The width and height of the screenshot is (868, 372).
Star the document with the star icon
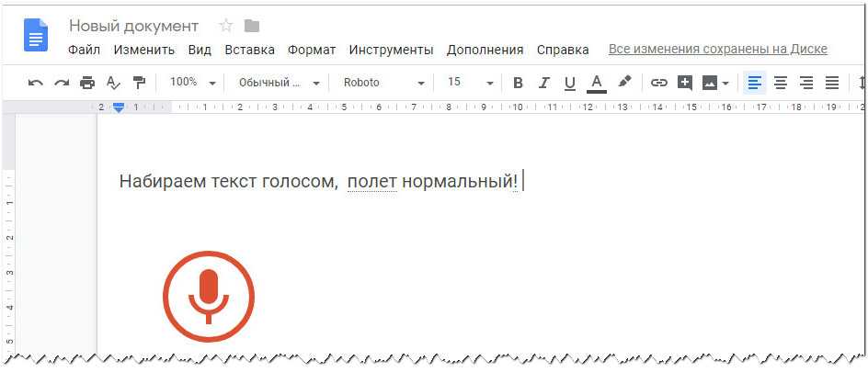(225, 26)
